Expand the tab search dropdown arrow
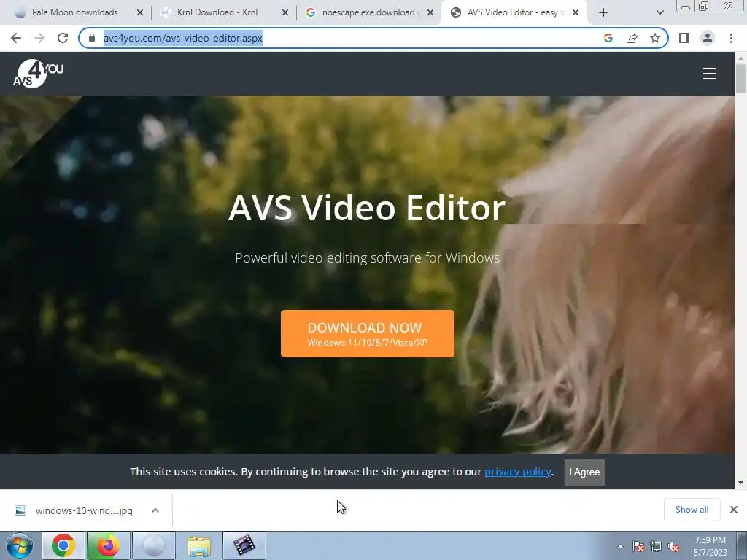 (x=659, y=12)
